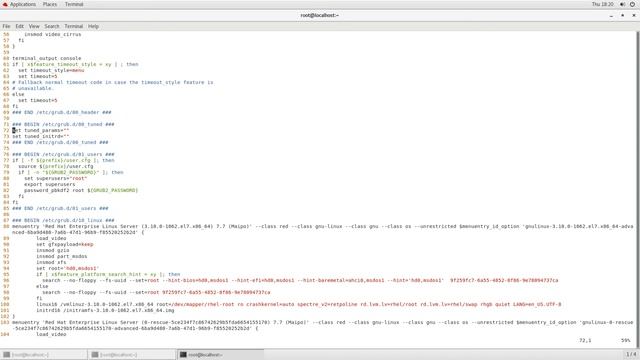This screenshot has width=640, height=360.
Task: Click the initrd16 /initramfs line
Action: coord(105,310)
